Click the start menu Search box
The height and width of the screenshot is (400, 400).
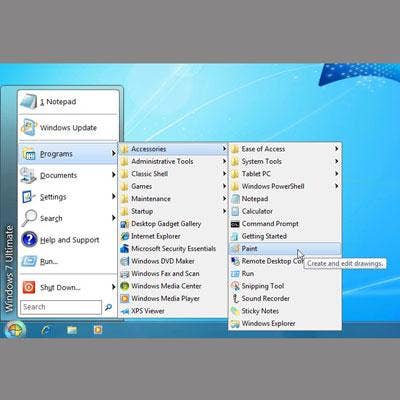pos(61,307)
